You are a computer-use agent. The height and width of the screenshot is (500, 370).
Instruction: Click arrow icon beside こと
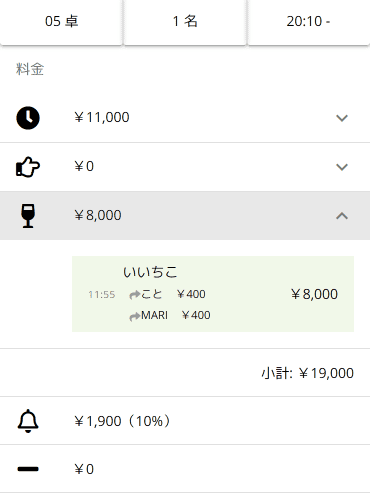pos(134,295)
